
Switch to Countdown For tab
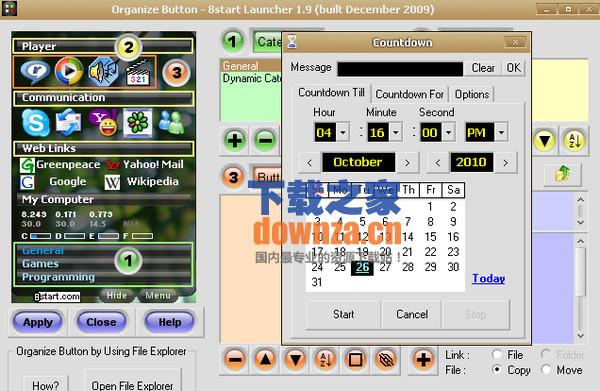tap(409, 94)
